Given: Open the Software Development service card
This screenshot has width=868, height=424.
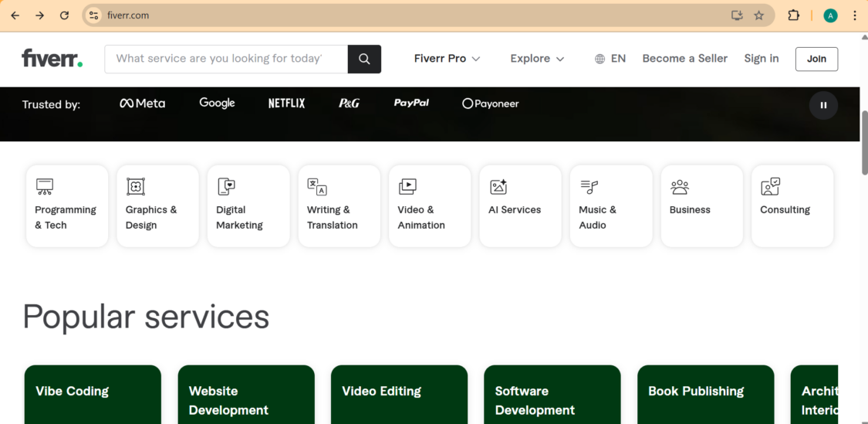Looking at the screenshot, I should click(x=552, y=394).
